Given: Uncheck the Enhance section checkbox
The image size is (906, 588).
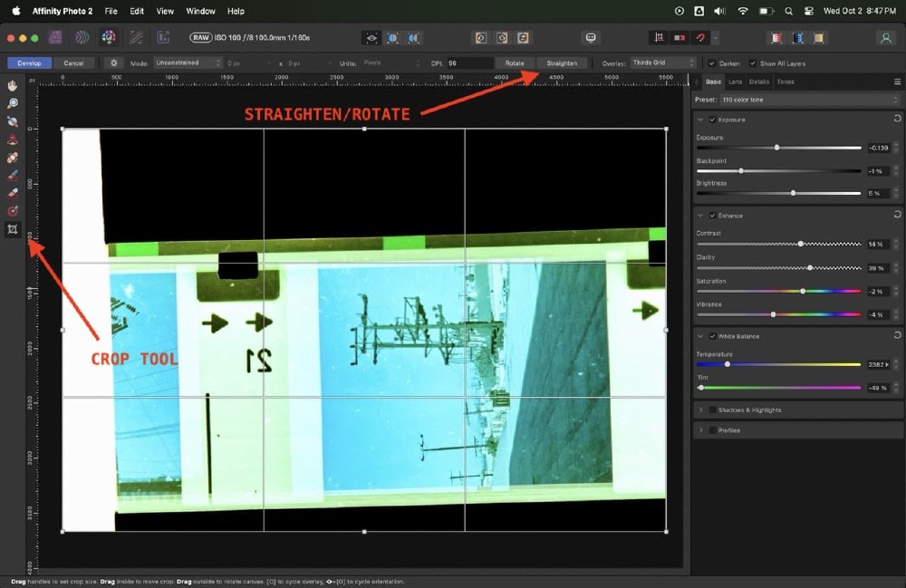Looking at the screenshot, I should (712, 216).
